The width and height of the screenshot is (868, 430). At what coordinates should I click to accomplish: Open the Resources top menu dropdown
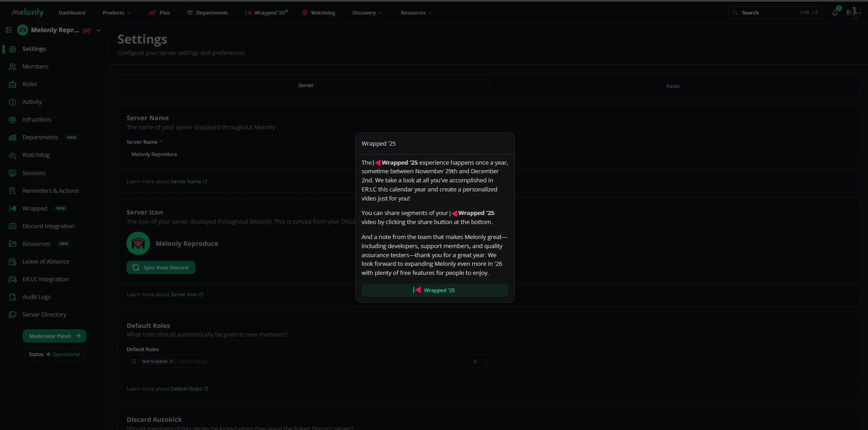416,13
